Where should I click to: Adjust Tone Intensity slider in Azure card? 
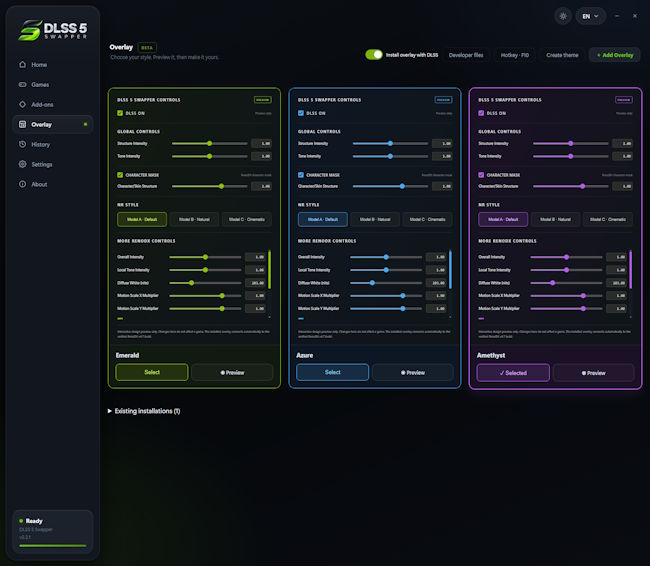tap(390, 156)
